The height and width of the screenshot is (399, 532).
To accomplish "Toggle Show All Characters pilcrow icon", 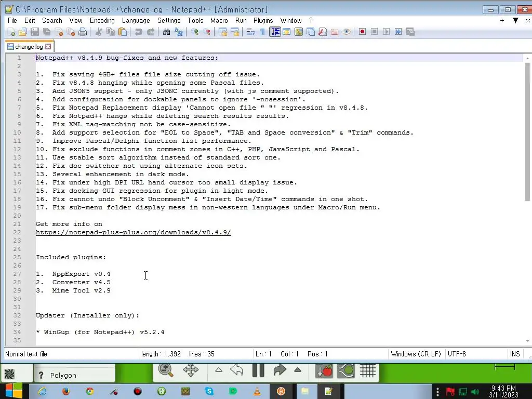I will (262, 32).
